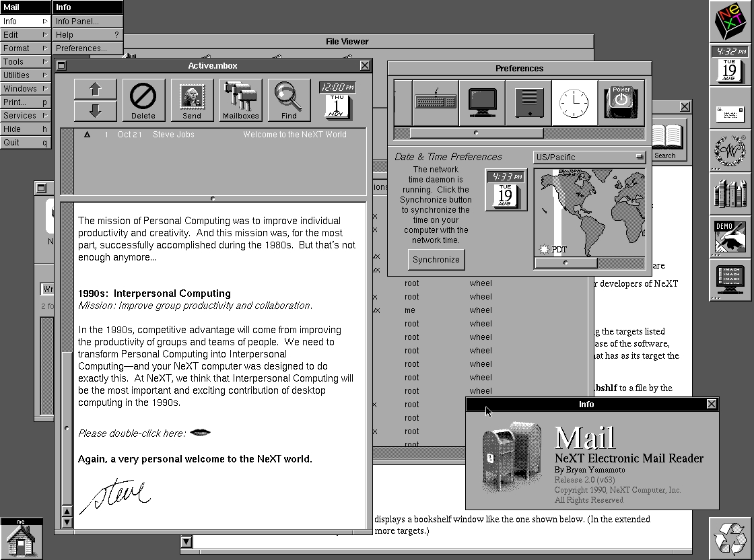754x560 pixels.
Task: Choose Hide from the Mail menu
Action: click(25, 129)
